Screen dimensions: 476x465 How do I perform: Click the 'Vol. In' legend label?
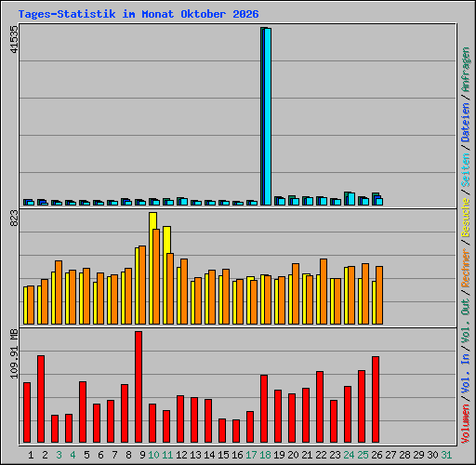pyautogui.click(x=466, y=373)
